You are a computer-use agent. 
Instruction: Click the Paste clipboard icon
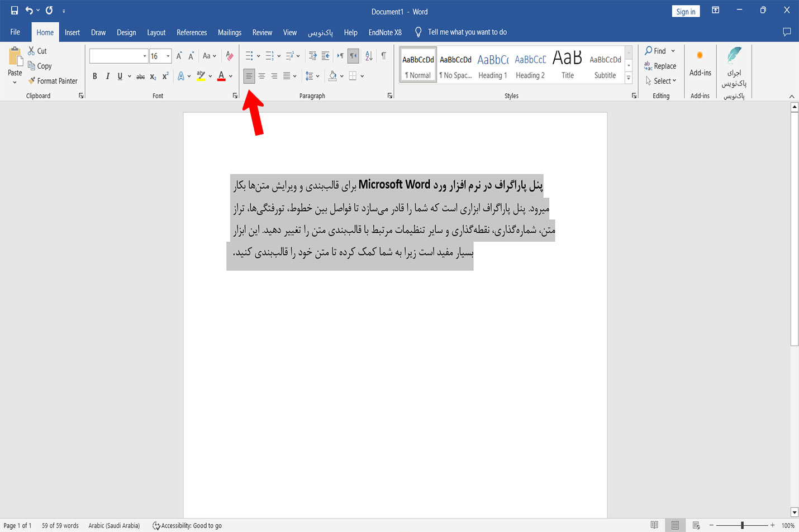[x=15, y=57]
